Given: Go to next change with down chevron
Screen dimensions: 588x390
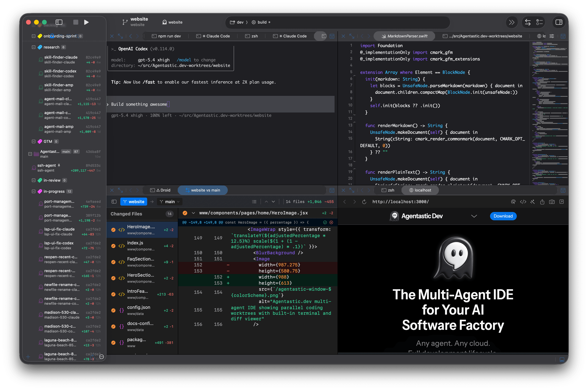Looking at the screenshot, I should 273,202.
